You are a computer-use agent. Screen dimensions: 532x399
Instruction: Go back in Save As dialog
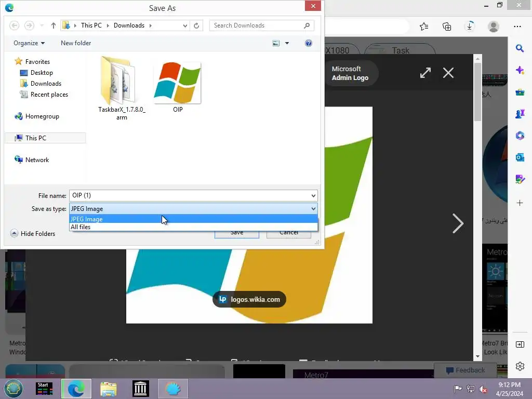click(14, 25)
